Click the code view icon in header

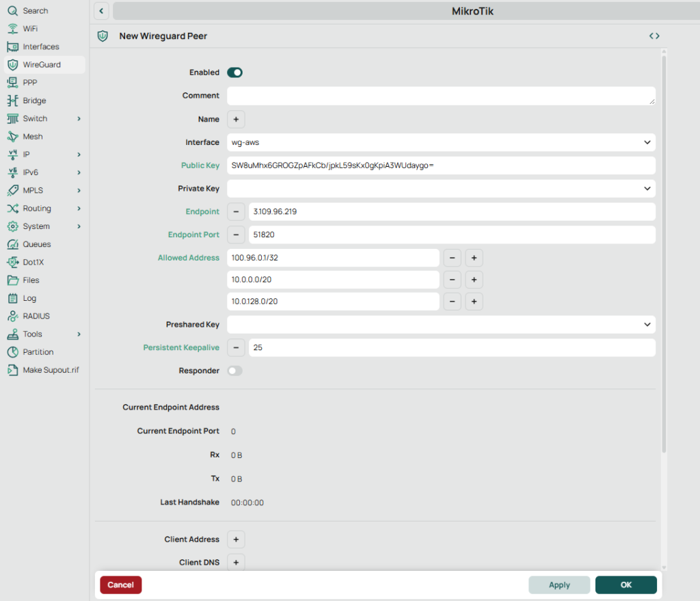point(654,36)
